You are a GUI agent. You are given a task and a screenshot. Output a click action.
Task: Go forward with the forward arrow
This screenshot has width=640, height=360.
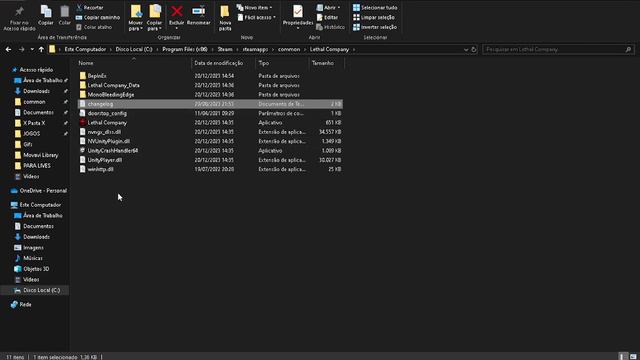(21, 49)
